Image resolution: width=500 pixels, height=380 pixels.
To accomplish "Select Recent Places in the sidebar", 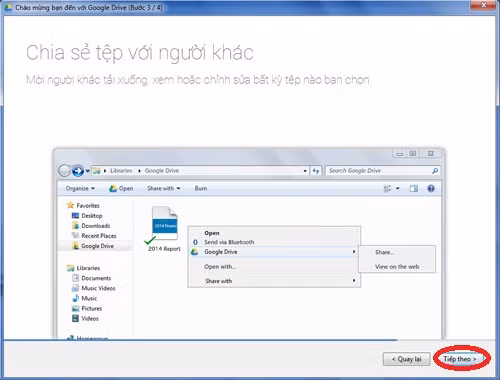I will (x=99, y=236).
